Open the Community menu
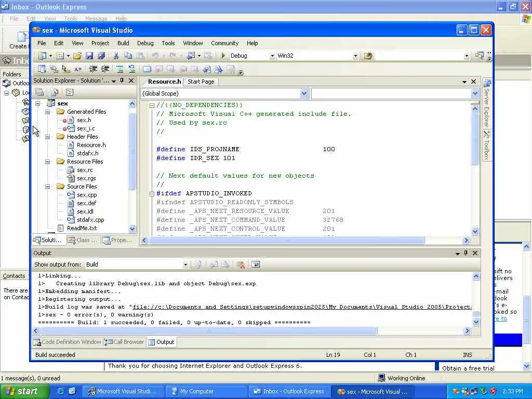This screenshot has height=399, width=532. (224, 43)
